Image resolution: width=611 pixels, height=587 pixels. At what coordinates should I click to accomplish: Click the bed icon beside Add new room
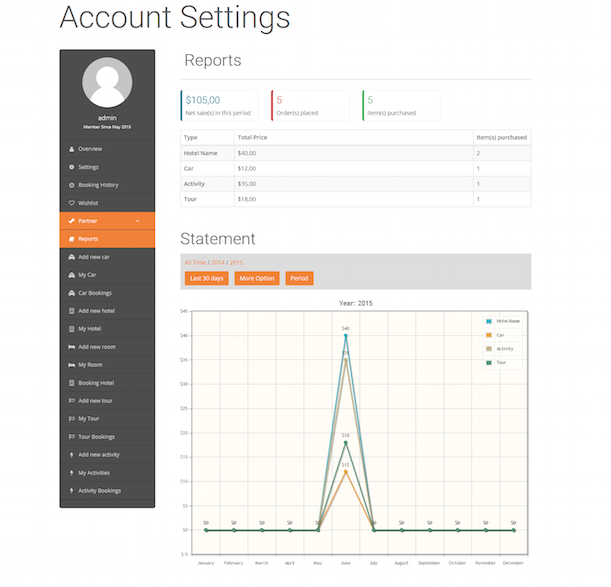pyautogui.click(x=71, y=347)
